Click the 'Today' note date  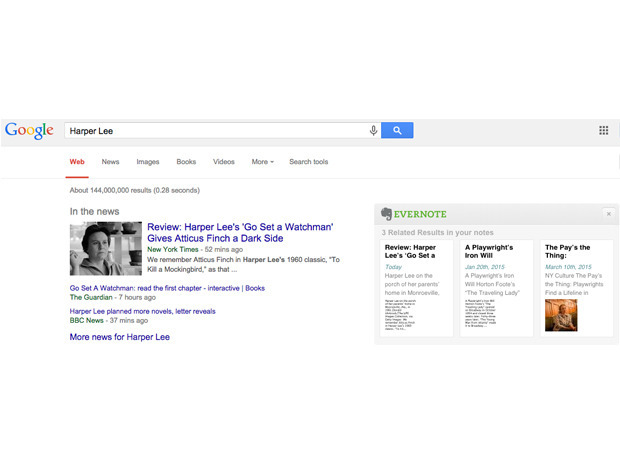point(393,267)
